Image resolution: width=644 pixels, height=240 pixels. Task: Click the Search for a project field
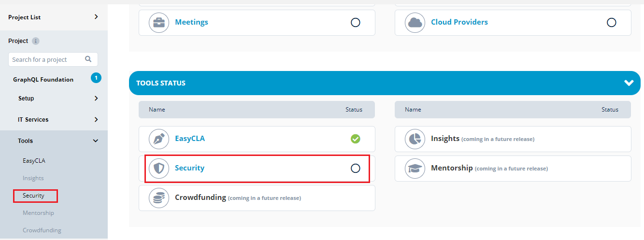click(53, 59)
